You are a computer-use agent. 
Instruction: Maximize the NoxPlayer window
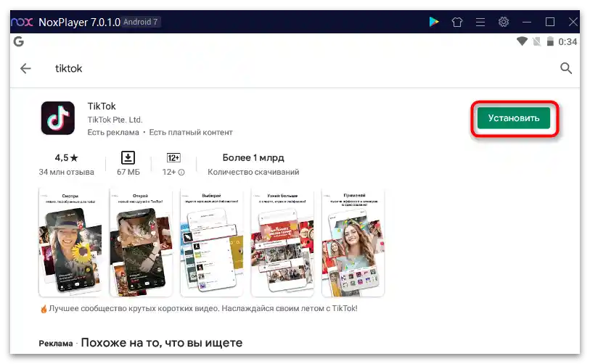click(x=550, y=22)
